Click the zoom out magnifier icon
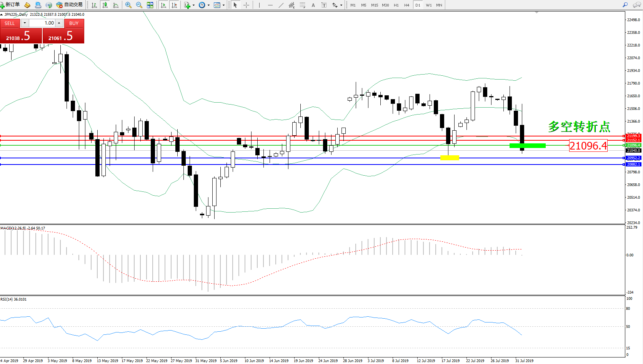643x364 pixels. (x=139, y=5)
